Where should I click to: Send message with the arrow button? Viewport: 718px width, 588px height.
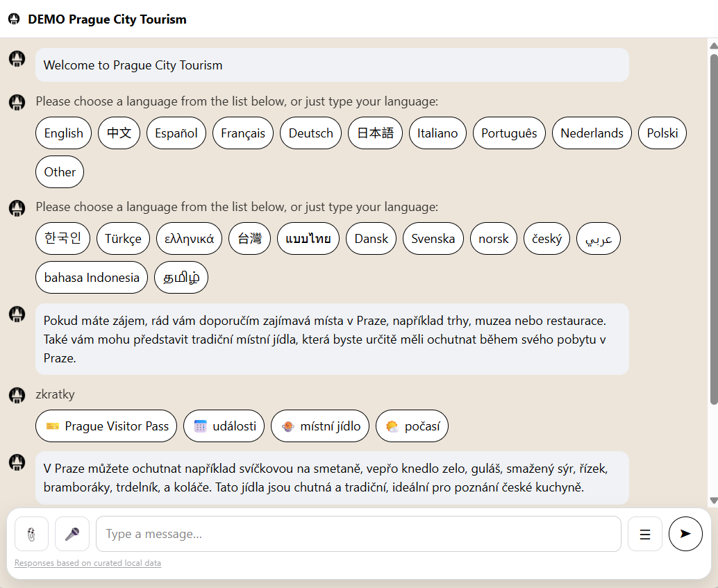click(685, 534)
